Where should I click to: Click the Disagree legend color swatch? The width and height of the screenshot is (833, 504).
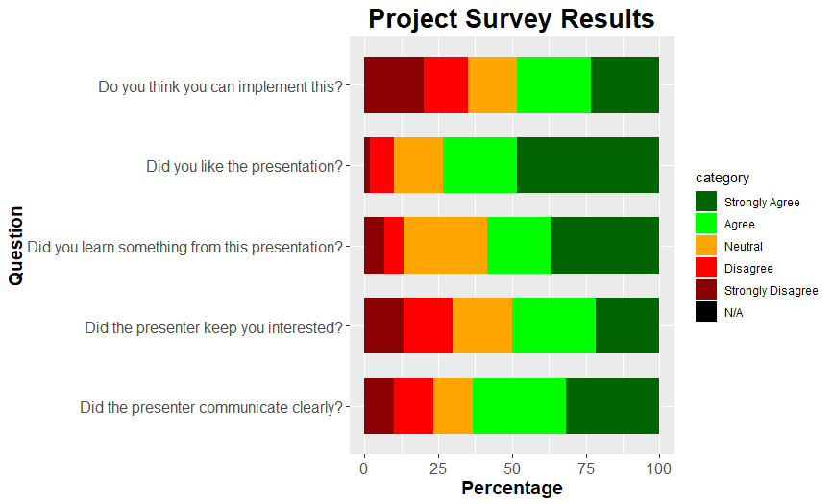point(706,268)
